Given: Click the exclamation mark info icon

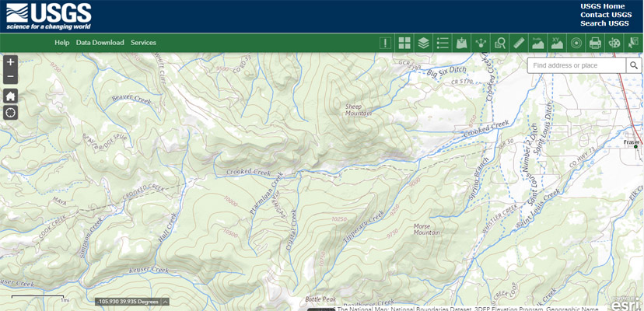Looking at the screenshot, I should [385, 43].
